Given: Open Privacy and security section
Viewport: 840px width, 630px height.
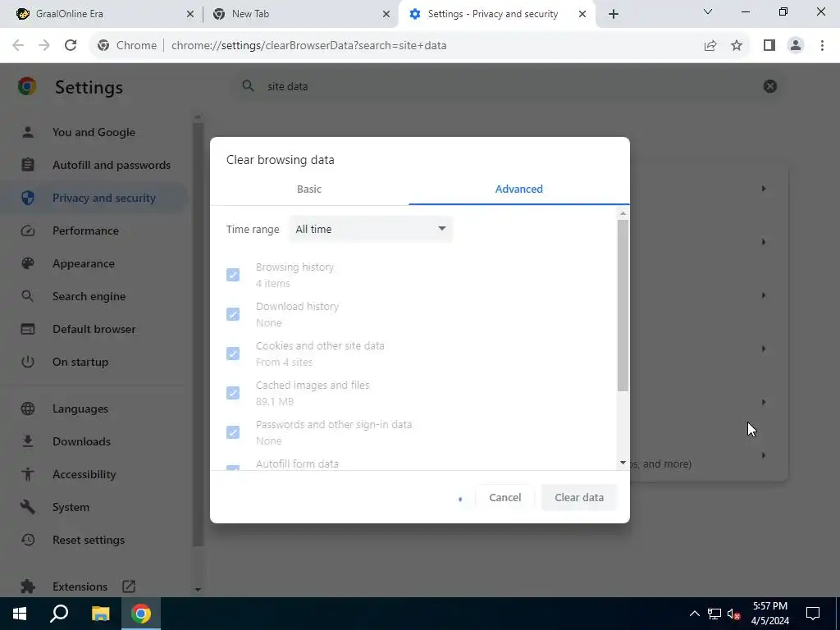Looking at the screenshot, I should (x=94, y=198).
